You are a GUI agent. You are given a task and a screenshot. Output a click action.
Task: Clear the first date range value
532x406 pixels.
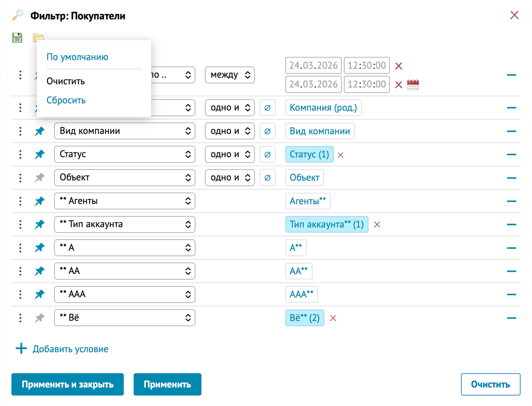pos(398,66)
